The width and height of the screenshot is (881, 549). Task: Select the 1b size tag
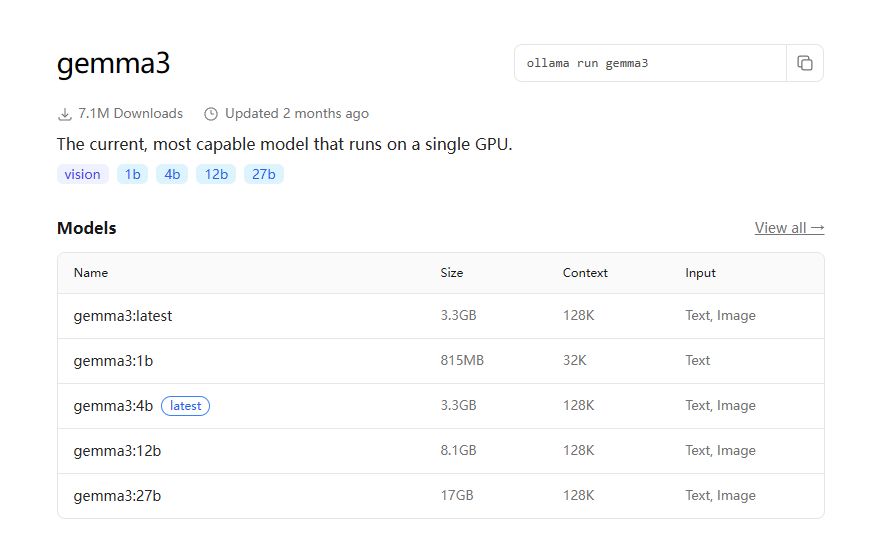[x=132, y=174]
